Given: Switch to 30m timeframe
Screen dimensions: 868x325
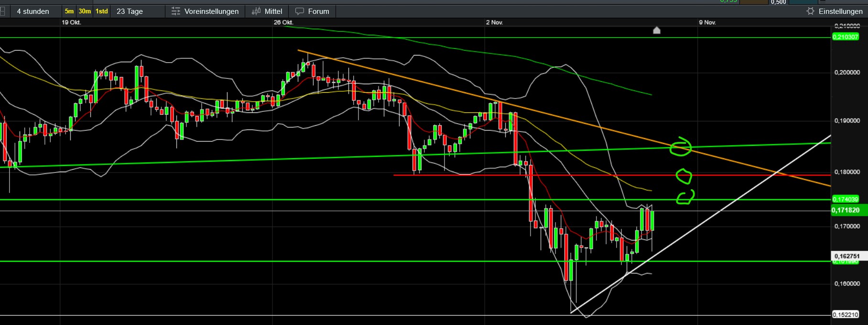Looking at the screenshot, I should [x=85, y=11].
